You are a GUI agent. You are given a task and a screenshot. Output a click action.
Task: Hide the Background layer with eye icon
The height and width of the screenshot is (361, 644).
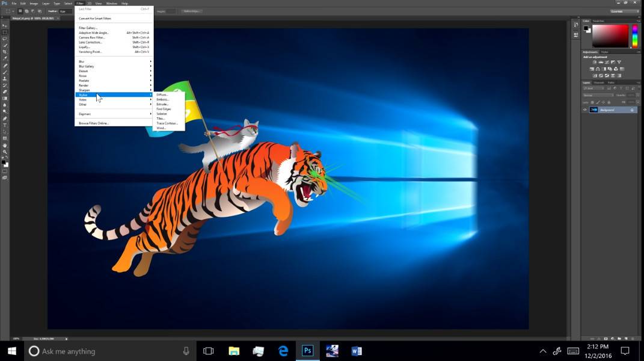(585, 110)
